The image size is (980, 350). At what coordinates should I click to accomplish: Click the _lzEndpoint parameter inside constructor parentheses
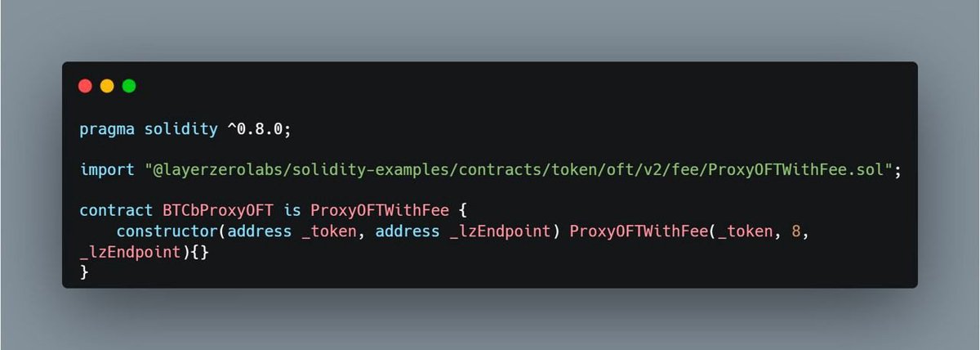pos(501,231)
